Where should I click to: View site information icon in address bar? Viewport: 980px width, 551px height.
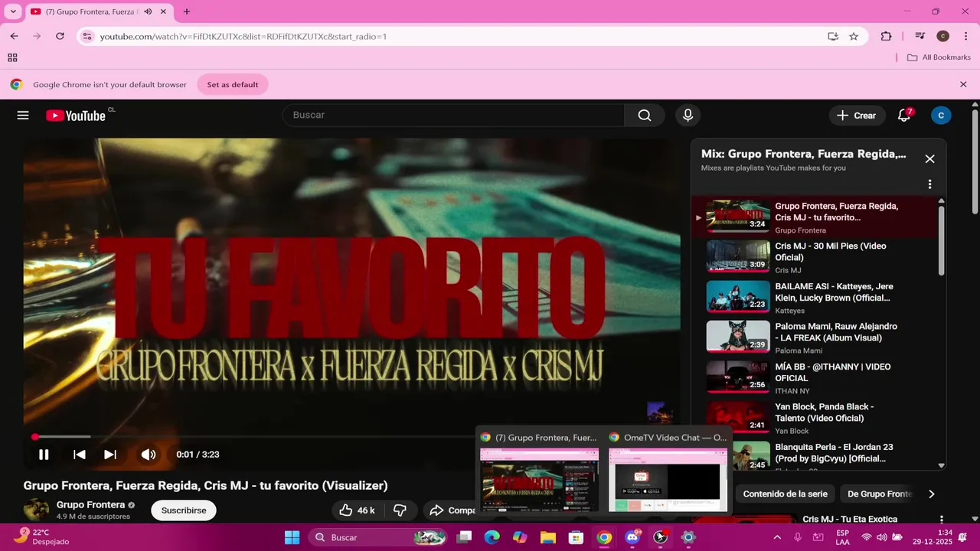pos(87,36)
